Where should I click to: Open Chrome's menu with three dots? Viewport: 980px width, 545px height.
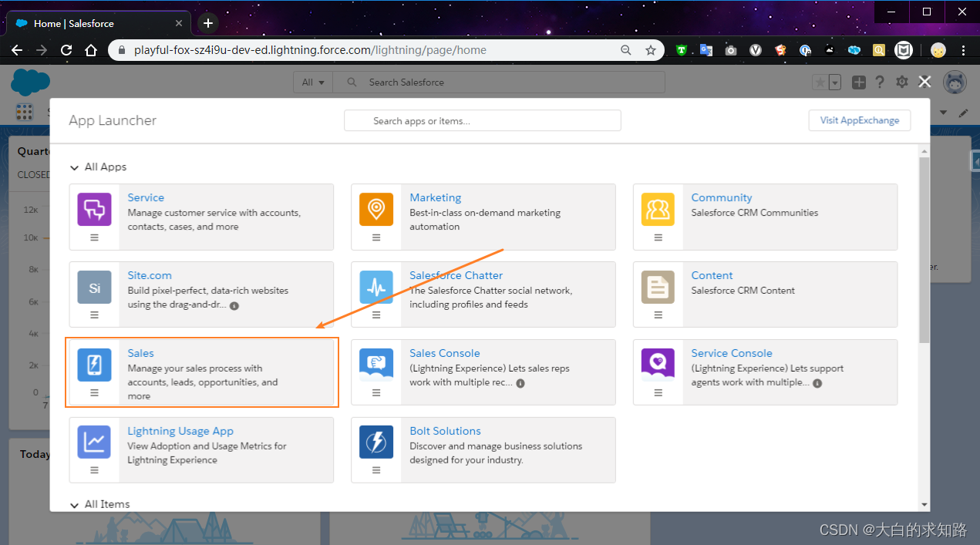click(963, 49)
